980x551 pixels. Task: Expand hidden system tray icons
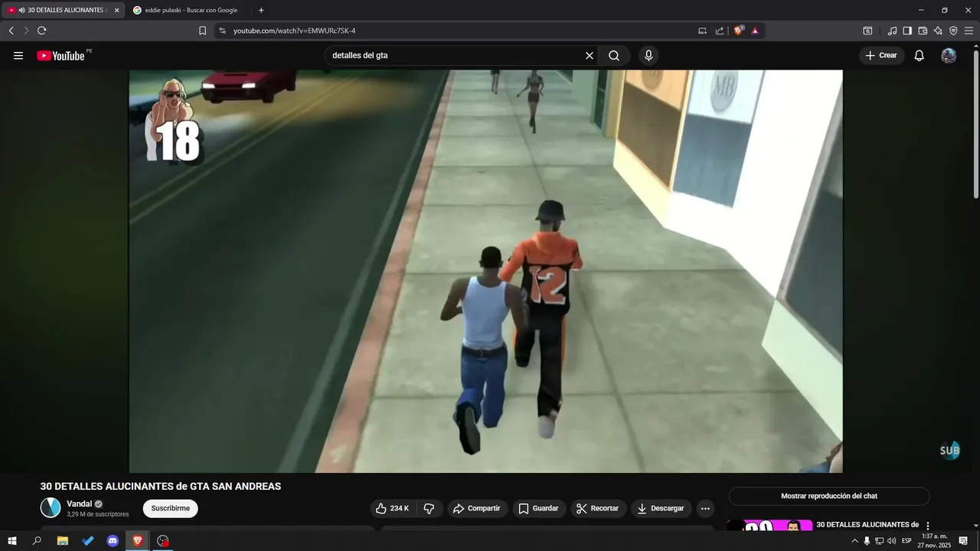[x=854, y=541]
